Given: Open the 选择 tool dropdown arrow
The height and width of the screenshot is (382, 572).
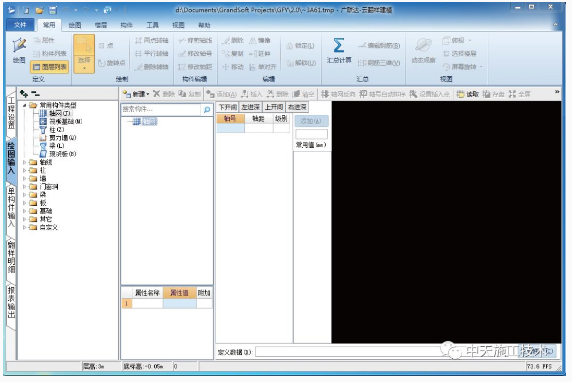Looking at the screenshot, I should 84,69.
